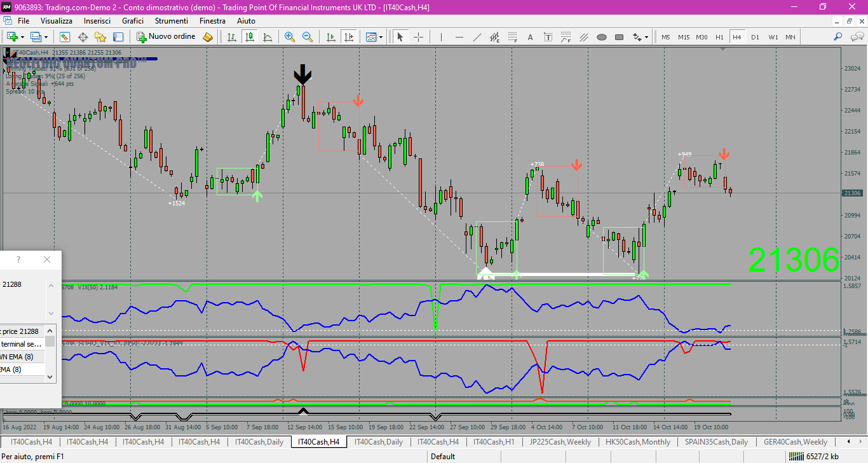
Task: Switch chart to line chart mode
Action: (268, 37)
